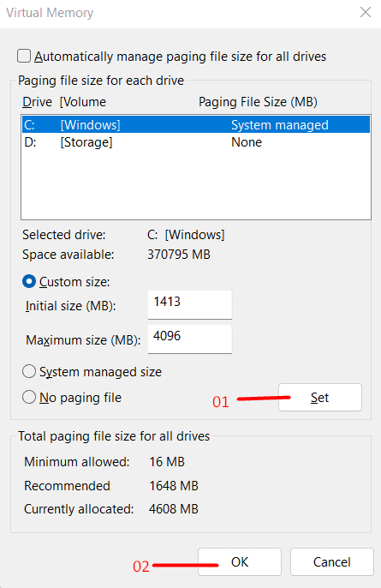
Task: Cancel the Virtual Memory changes
Action: click(331, 561)
